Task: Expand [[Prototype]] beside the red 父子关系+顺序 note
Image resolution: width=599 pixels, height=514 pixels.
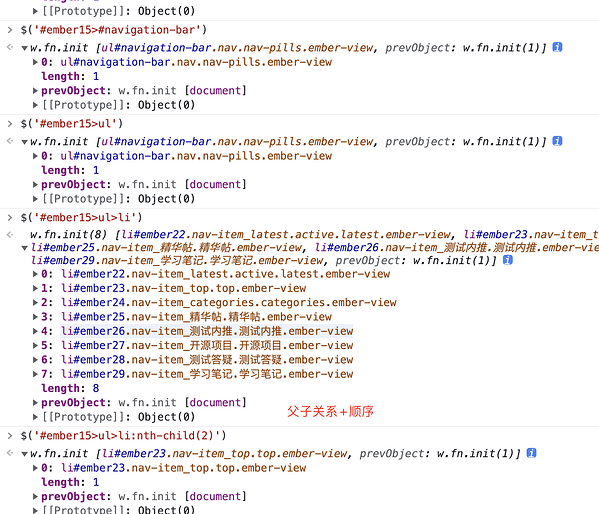Action: tap(35, 417)
